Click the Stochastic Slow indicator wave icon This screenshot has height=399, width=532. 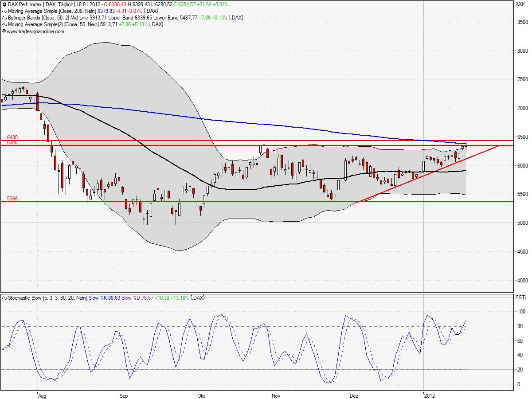pos(4,298)
